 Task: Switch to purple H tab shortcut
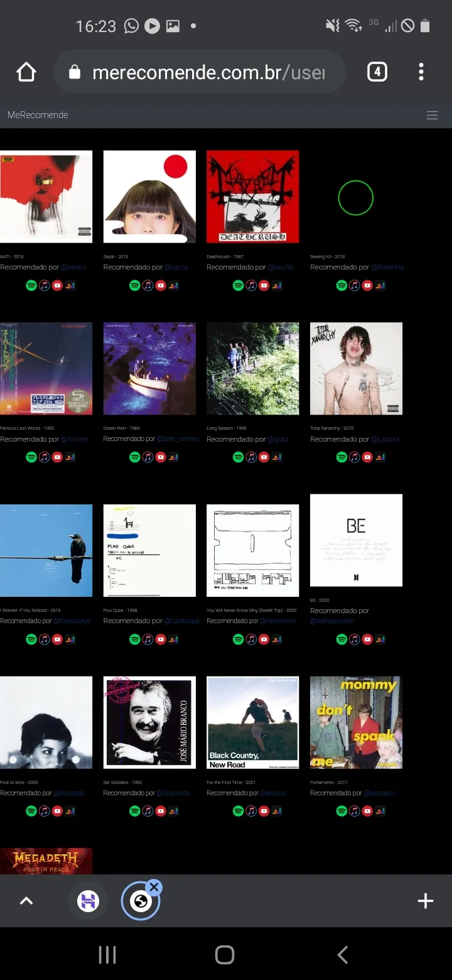pos(88,901)
